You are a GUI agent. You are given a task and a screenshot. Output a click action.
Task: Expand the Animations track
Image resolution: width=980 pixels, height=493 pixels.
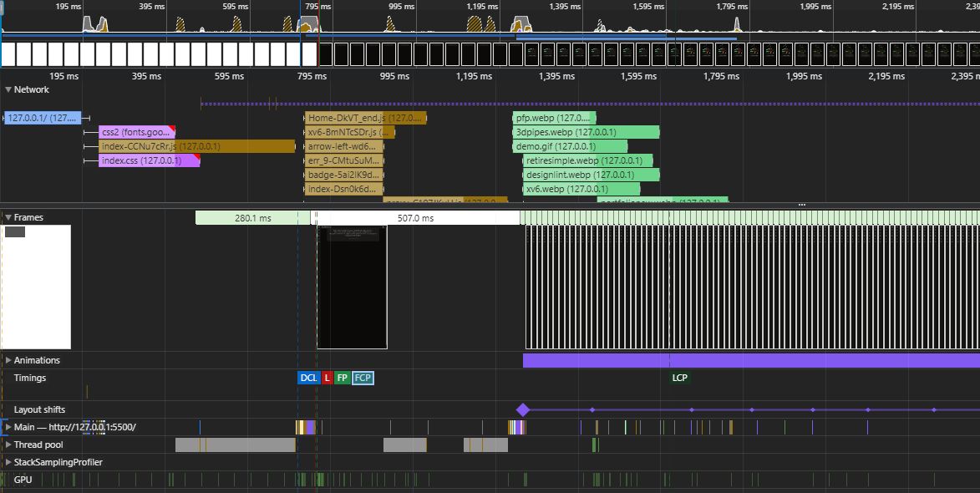(8, 360)
